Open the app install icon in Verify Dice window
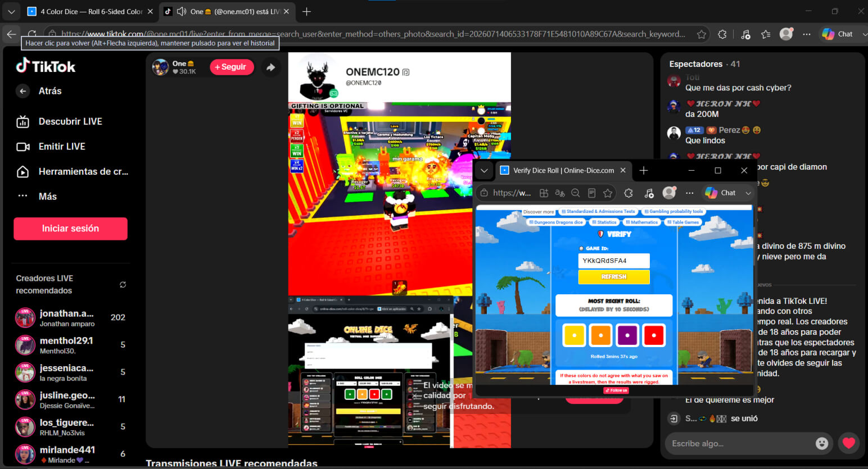This screenshot has width=868, height=469. pos(544,193)
